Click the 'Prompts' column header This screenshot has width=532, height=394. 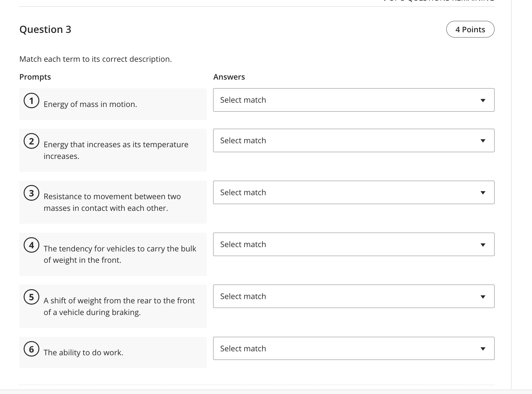pyautogui.click(x=35, y=77)
